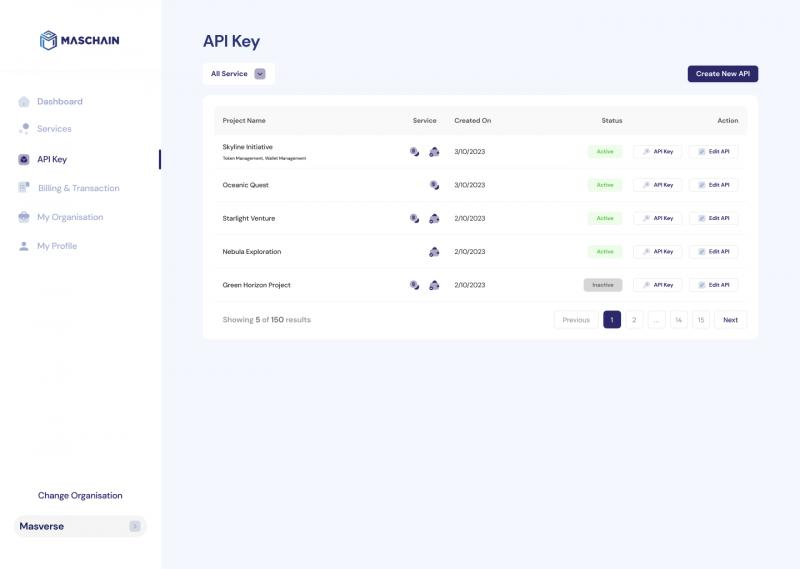
Task: Open the Billing & Transaction menu item
Action: 78,188
